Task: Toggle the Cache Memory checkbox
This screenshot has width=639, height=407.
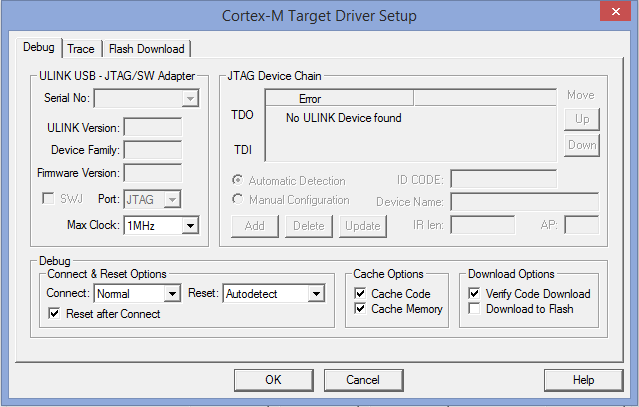Action: pos(360,308)
